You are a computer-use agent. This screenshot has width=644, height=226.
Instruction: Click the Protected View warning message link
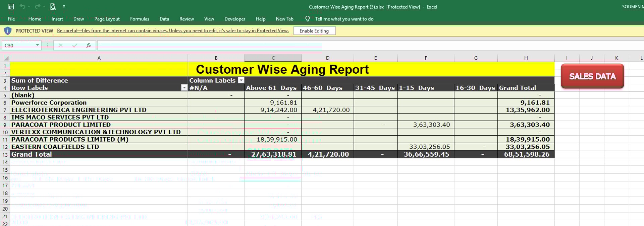pyautogui.click(x=173, y=31)
